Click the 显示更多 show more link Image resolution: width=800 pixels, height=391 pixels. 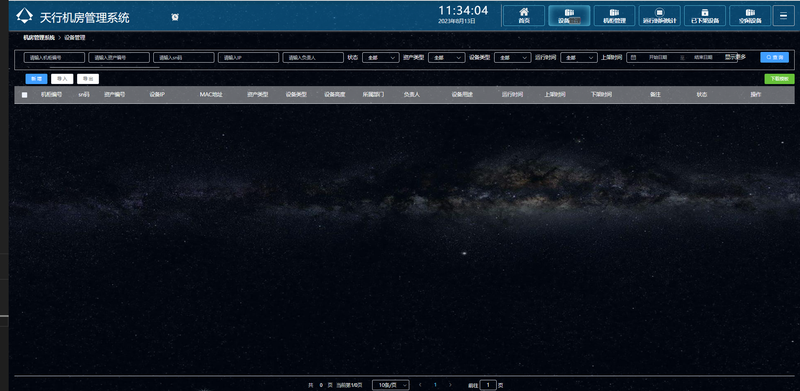point(735,57)
